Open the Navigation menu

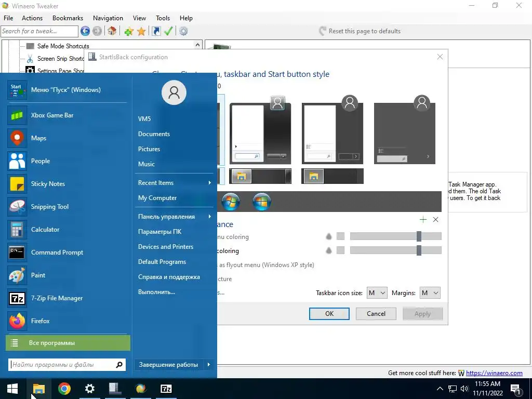click(x=108, y=18)
